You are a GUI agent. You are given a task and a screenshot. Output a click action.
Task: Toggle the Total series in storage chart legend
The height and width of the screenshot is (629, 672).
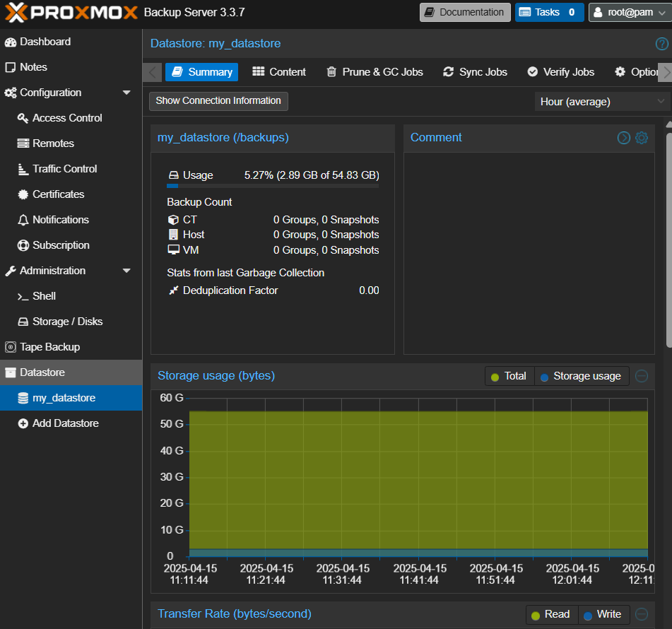coord(509,376)
